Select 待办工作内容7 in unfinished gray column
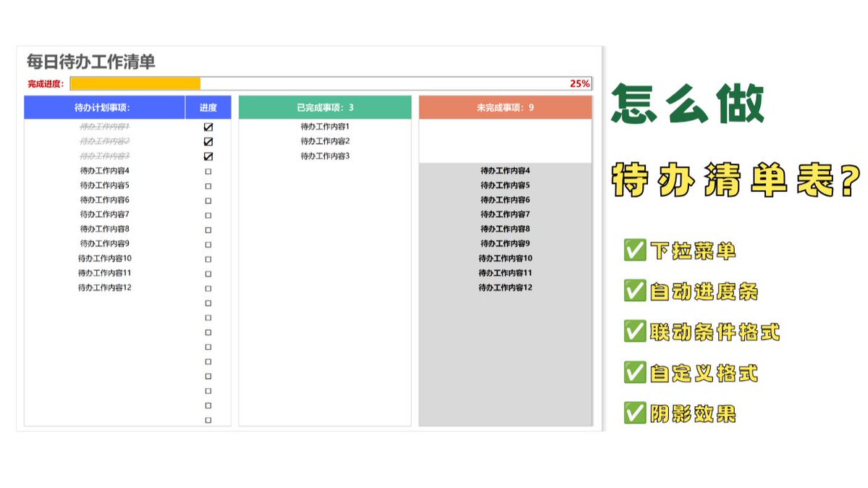Screen dimensions: 868x488 (505, 214)
